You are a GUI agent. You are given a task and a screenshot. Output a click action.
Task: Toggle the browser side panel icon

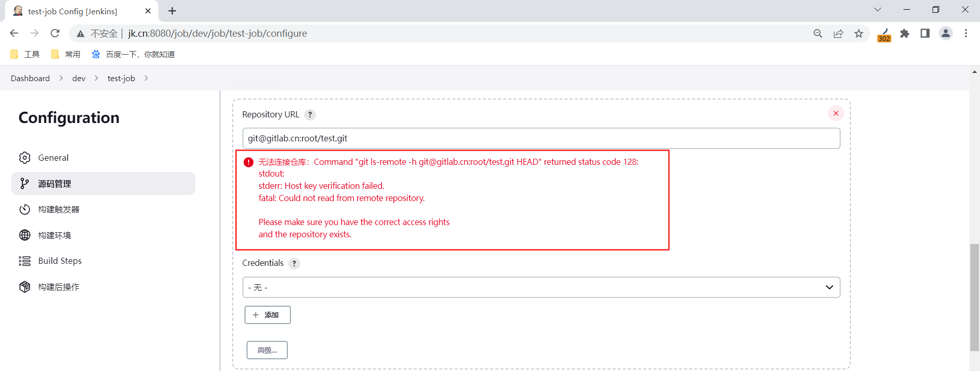[925, 34]
